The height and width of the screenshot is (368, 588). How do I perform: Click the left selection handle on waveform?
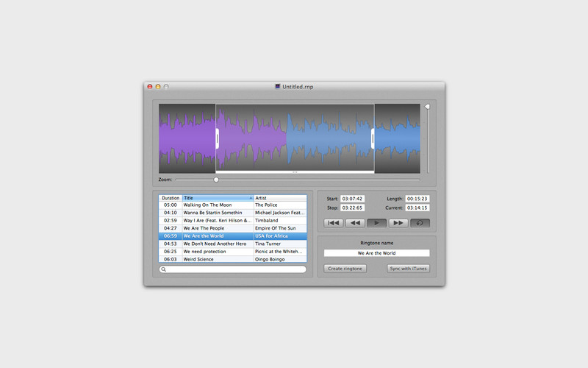coord(217,138)
